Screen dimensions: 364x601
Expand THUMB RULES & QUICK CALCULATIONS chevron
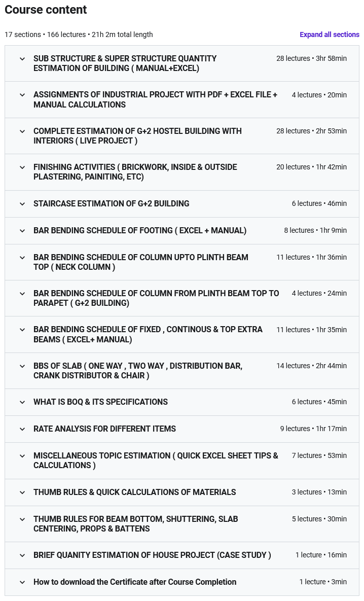(22, 492)
